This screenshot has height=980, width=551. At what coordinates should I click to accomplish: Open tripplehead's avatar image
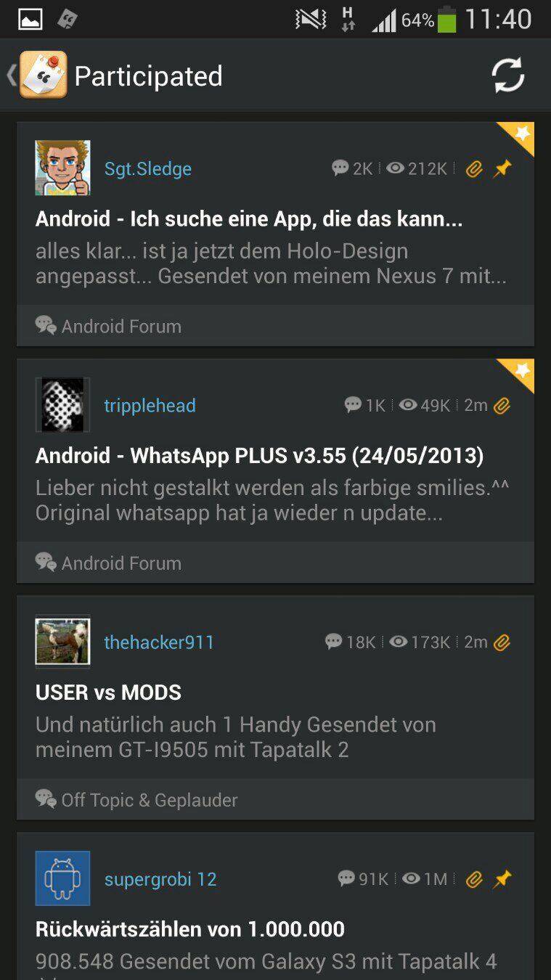pyautogui.click(x=62, y=405)
